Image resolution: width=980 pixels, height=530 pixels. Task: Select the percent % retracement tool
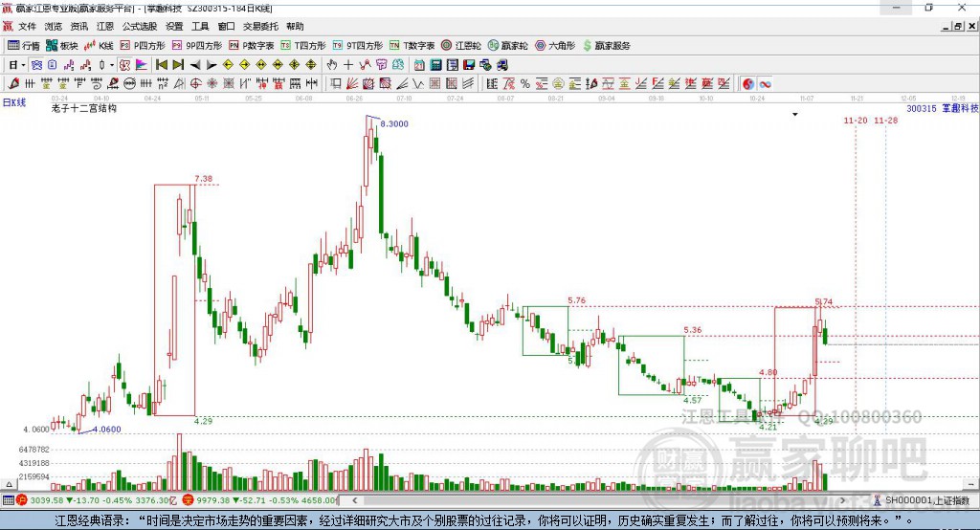[525, 84]
